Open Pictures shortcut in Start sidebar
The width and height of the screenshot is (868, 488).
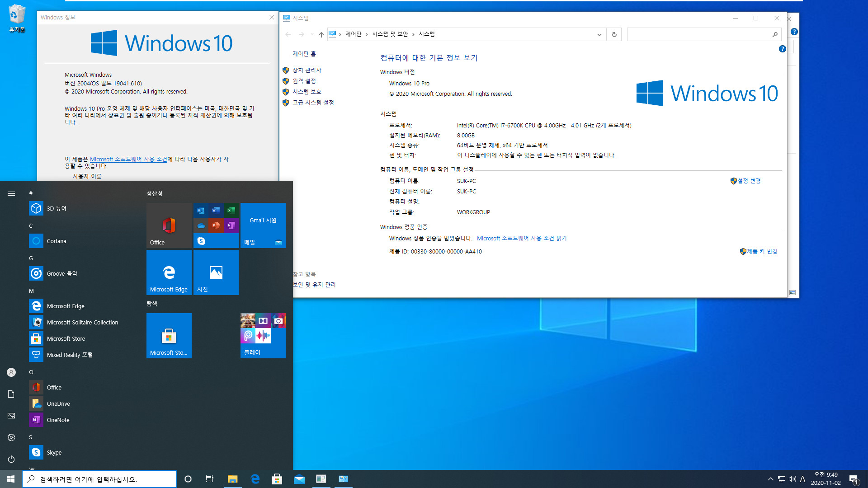pyautogui.click(x=11, y=416)
